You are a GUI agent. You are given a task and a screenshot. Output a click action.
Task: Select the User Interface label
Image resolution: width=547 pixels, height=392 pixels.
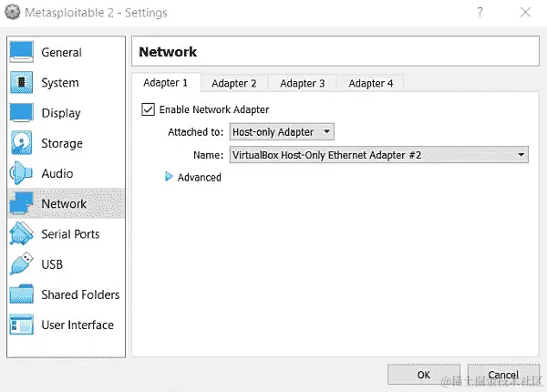coord(77,325)
